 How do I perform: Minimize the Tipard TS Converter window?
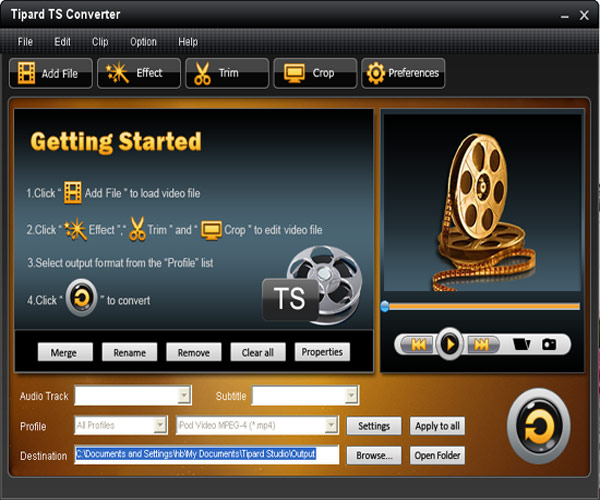click(x=564, y=16)
